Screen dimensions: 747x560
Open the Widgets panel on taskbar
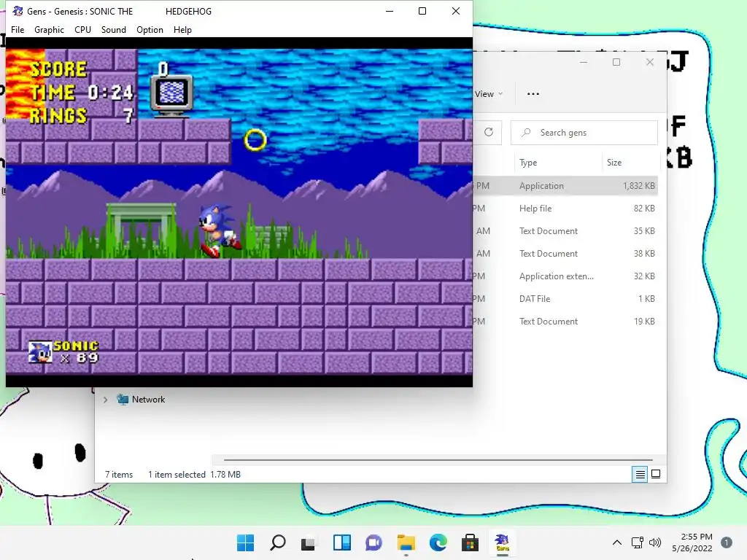(341, 542)
